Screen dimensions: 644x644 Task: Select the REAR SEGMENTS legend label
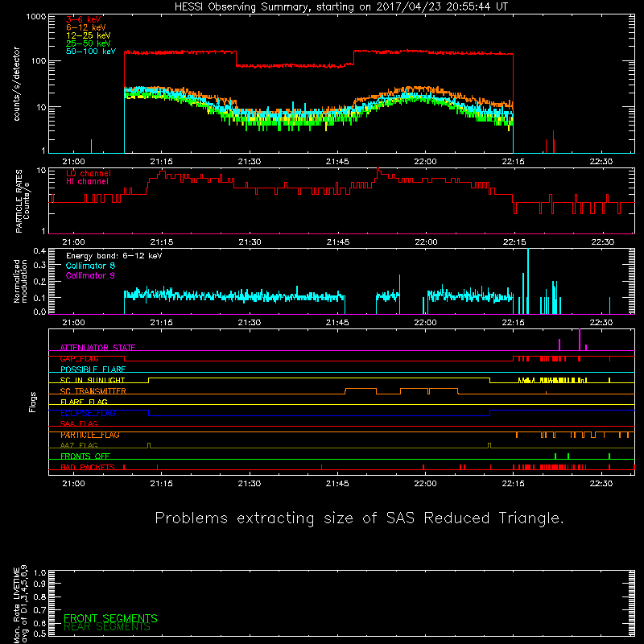(107, 627)
